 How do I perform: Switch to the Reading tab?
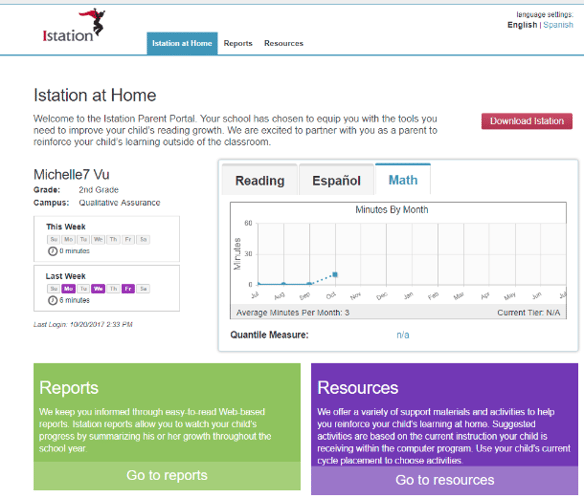(260, 180)
